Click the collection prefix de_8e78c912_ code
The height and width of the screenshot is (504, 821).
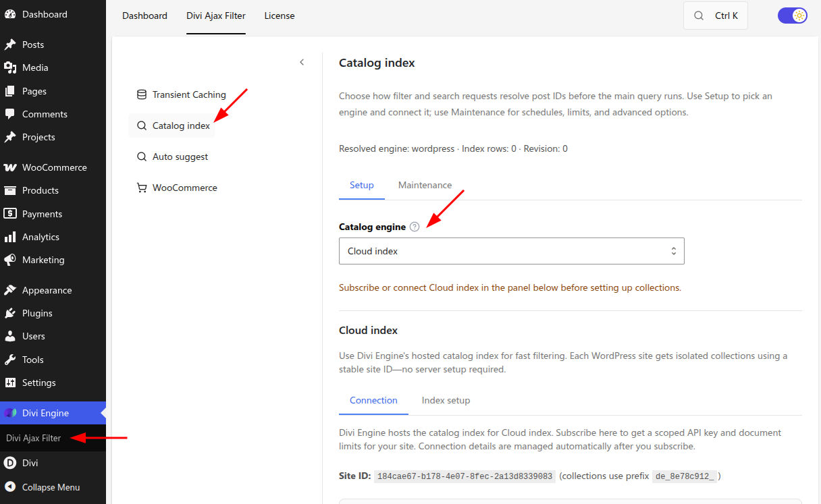tap(684, 476)
